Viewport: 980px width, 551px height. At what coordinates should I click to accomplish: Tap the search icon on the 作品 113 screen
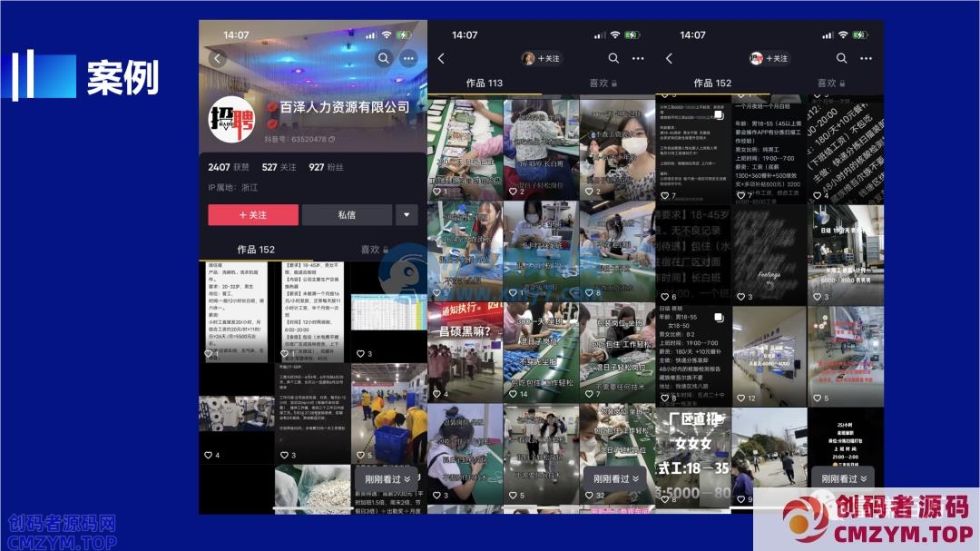point(613,58)
